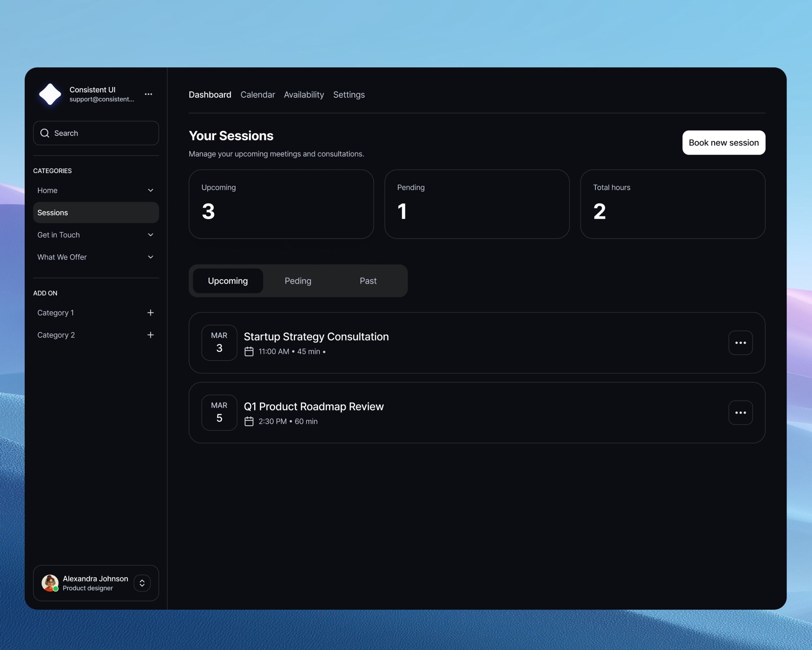The width and height of the screenshot is (812, 650).
Task: Add Category 1 with plus icon
Action: tap(150, 313)
